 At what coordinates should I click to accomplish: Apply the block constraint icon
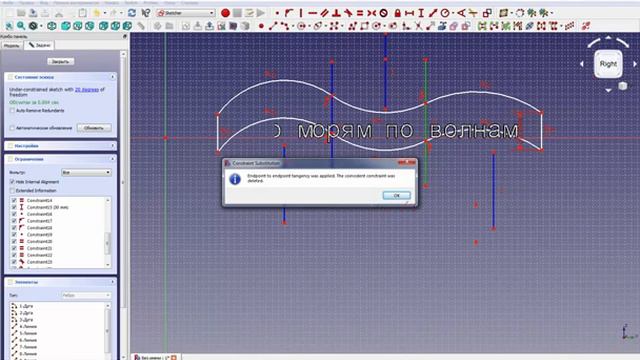383,13
